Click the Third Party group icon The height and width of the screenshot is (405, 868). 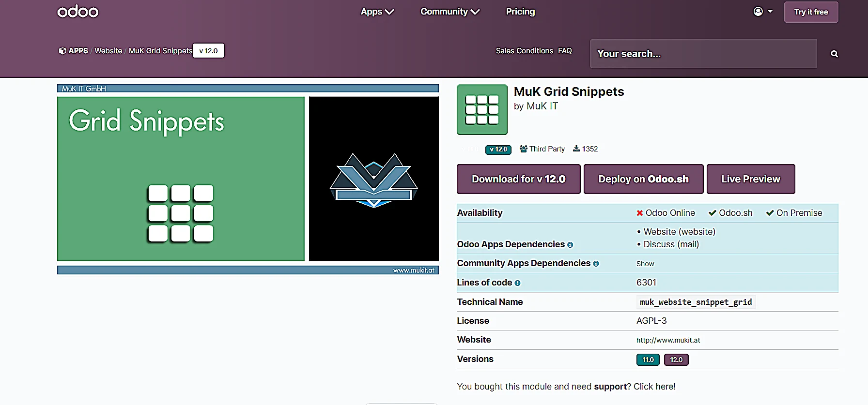tap(524, 149)
